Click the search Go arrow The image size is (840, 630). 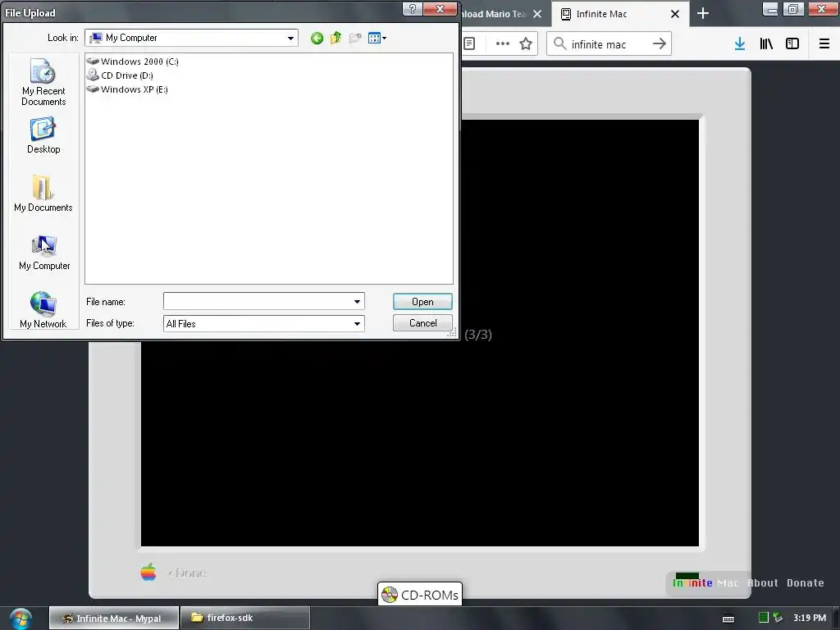pyautogui.click(x=659, y=43)
